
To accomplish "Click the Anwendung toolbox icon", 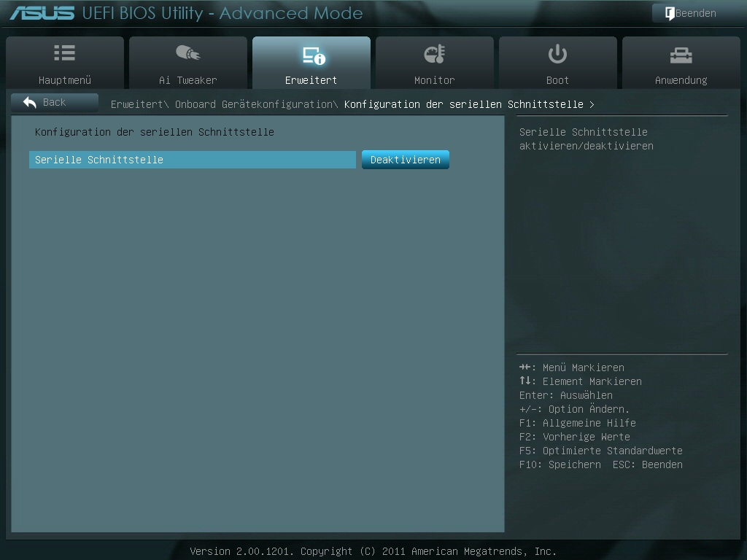I will tap(681, 55).
